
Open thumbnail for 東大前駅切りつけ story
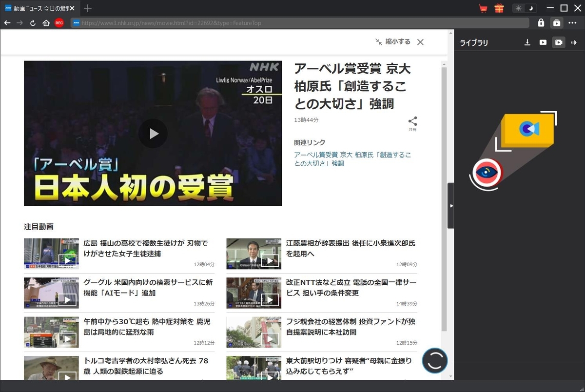click(x=253, y=368)
